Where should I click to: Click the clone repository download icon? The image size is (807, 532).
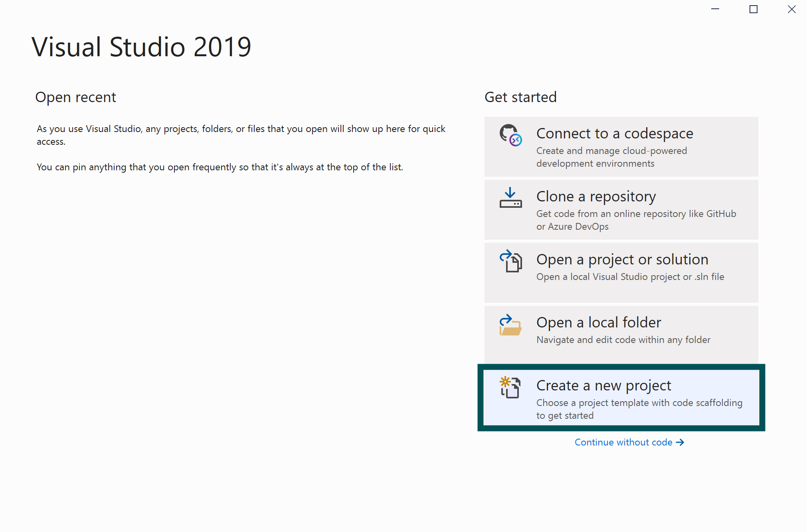[510, 198]
